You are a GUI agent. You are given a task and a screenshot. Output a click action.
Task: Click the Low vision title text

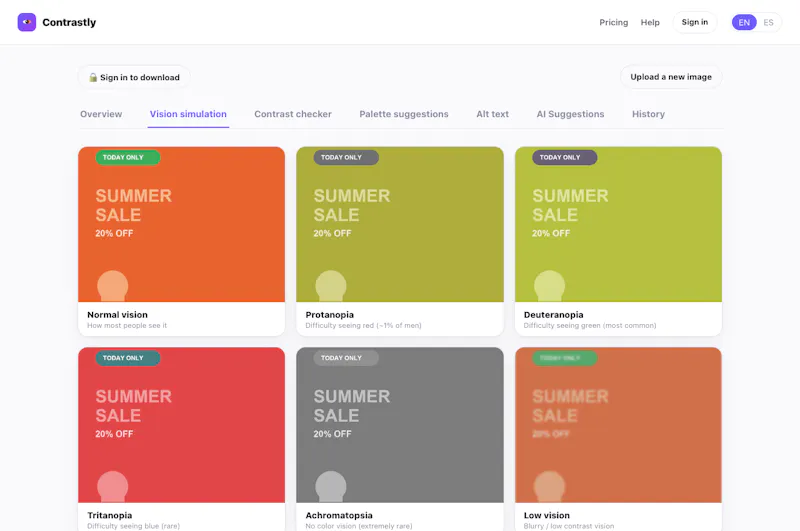[547, 515]
